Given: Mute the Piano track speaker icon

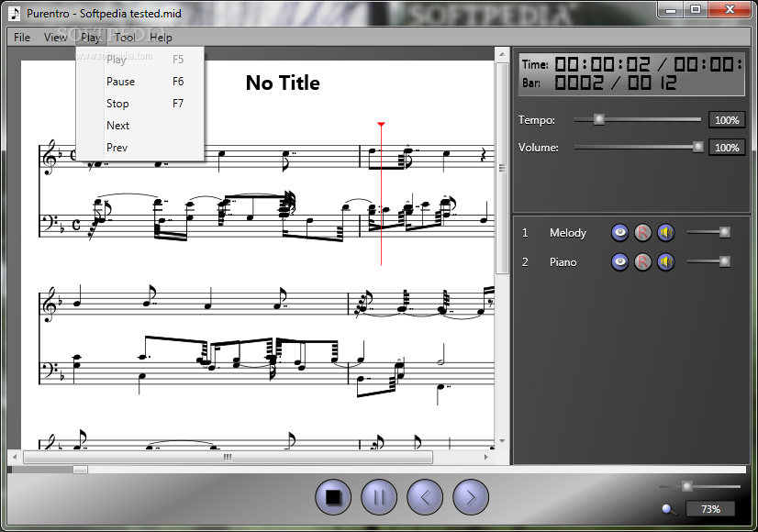Looking at the screenshot, I should [665, 262].
